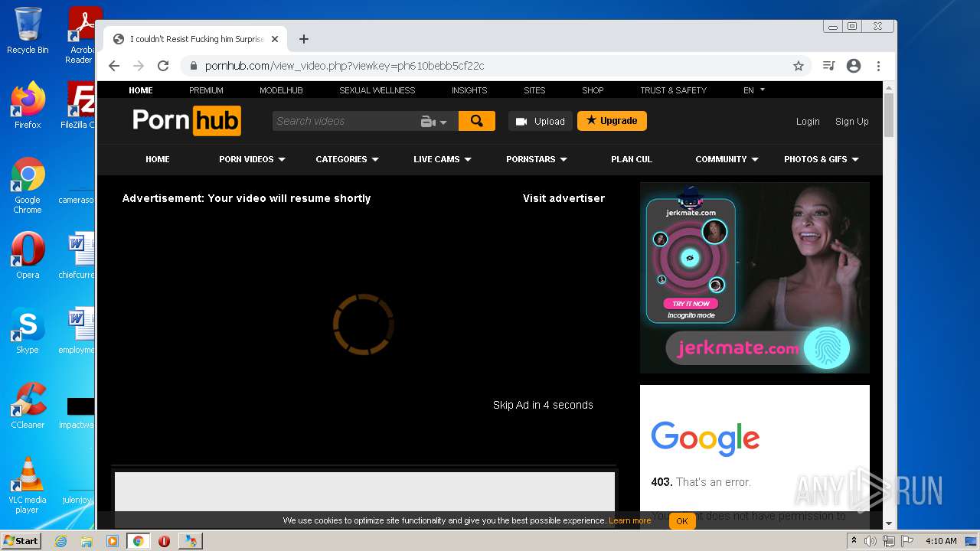Reload the page in Chrome
This screenshot has height=551, width=980.
163,66
